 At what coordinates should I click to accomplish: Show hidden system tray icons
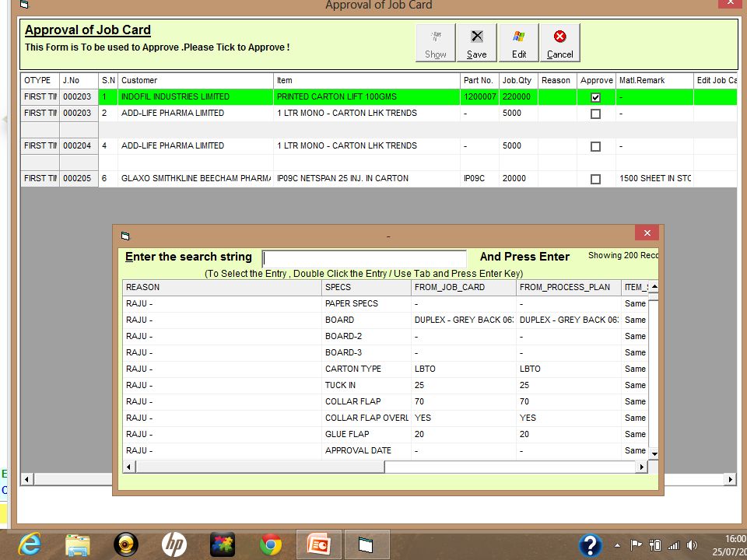[617, 545]
